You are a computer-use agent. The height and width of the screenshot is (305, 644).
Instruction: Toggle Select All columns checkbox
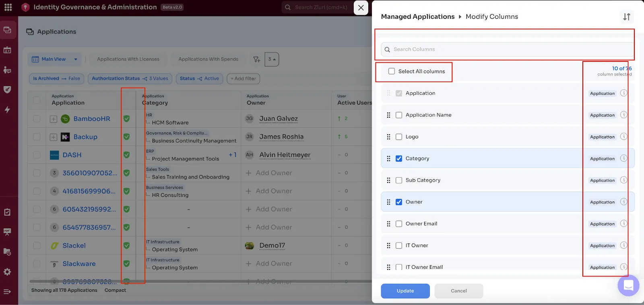[392, 71]
